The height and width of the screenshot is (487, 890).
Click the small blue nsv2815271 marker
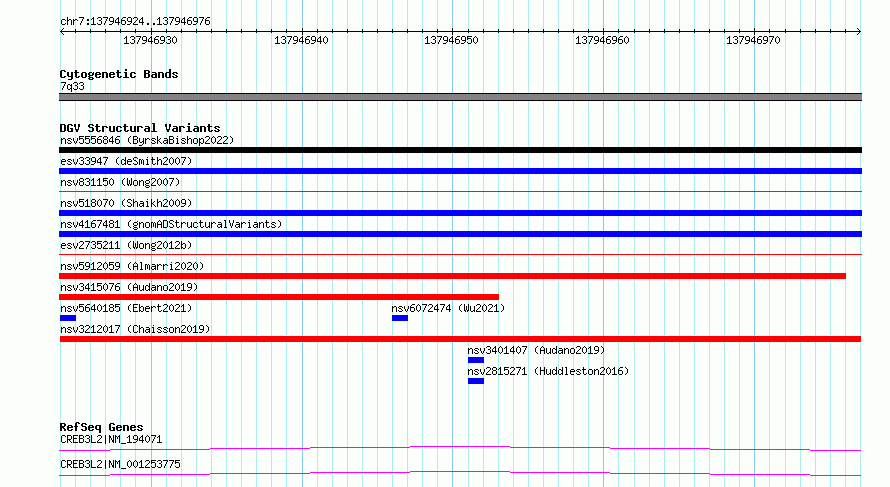click(476, 381)
